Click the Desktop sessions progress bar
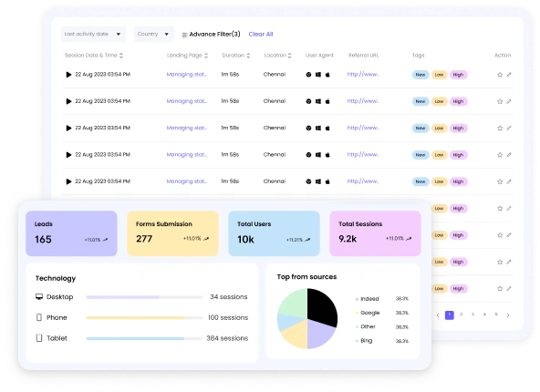 144,297
